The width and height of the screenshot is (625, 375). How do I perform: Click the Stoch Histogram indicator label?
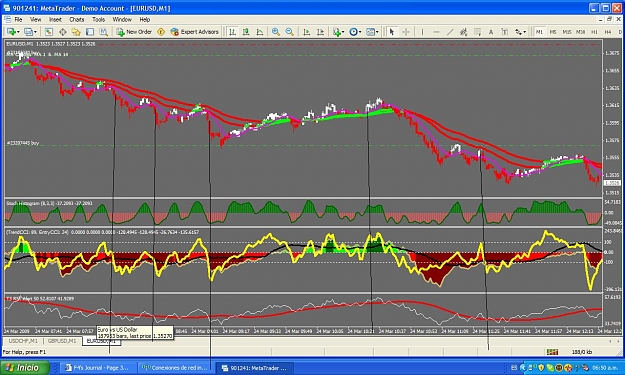[x=49, y=203]
